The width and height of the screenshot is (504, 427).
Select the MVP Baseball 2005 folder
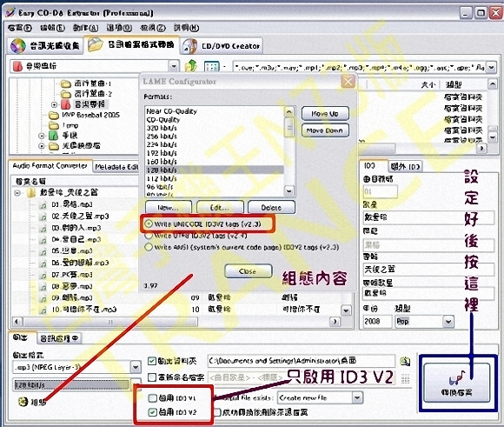coord(84,115)
